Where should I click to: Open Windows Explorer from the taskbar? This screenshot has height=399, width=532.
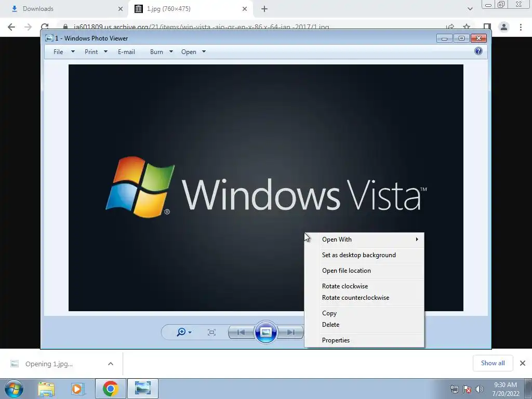[46, 389]
